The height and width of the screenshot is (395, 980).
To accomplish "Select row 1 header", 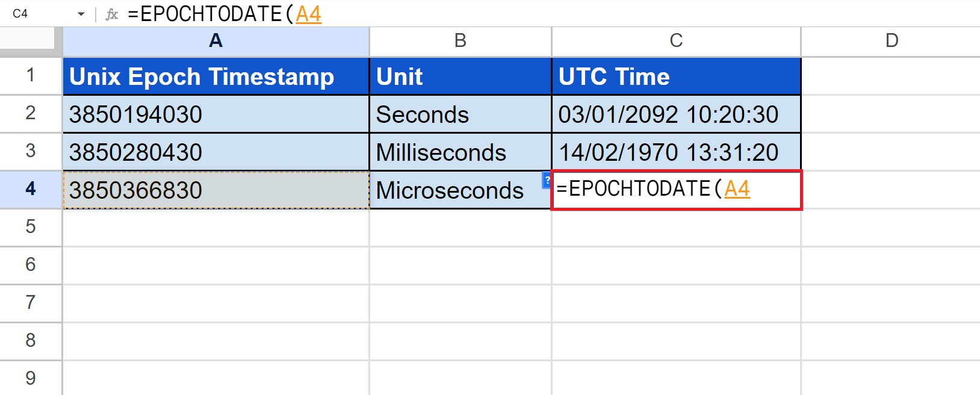I will coord(30,75).
